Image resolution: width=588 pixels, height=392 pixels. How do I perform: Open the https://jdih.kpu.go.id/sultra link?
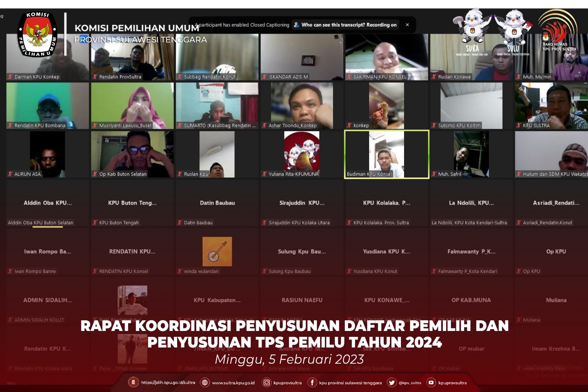168,382
